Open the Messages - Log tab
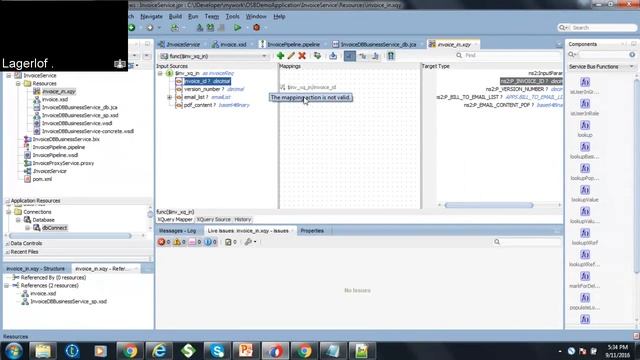The height and width of the screenshot is (360, 640). click(178, 231)
